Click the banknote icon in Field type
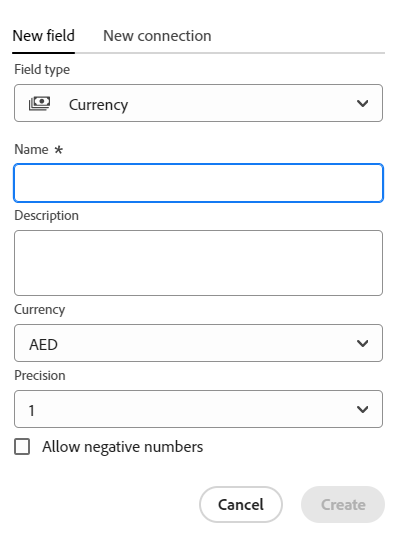 point(39,103)
